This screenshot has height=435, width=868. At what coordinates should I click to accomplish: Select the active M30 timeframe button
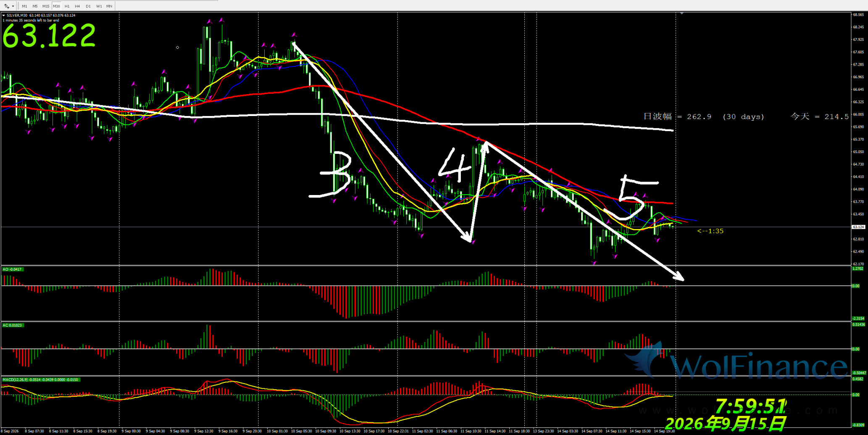pos(56,6)
